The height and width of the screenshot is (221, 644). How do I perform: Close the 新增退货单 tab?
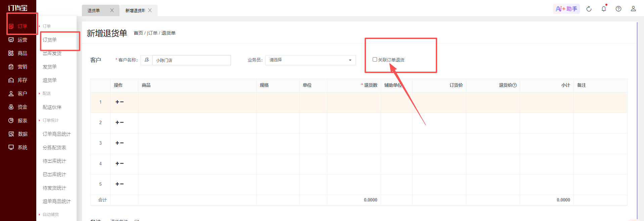[x=150, y=10]
